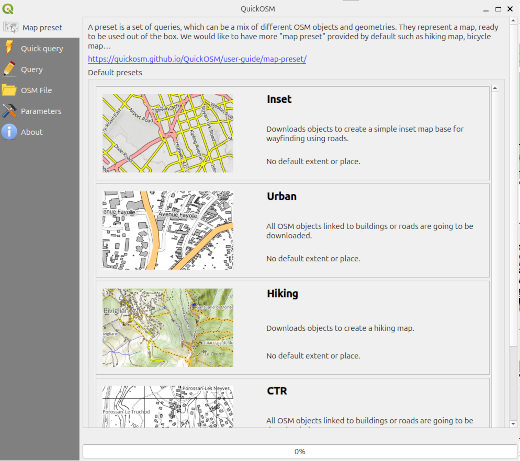Show the About tab label

pyautogui.click(x=32, y=132)
